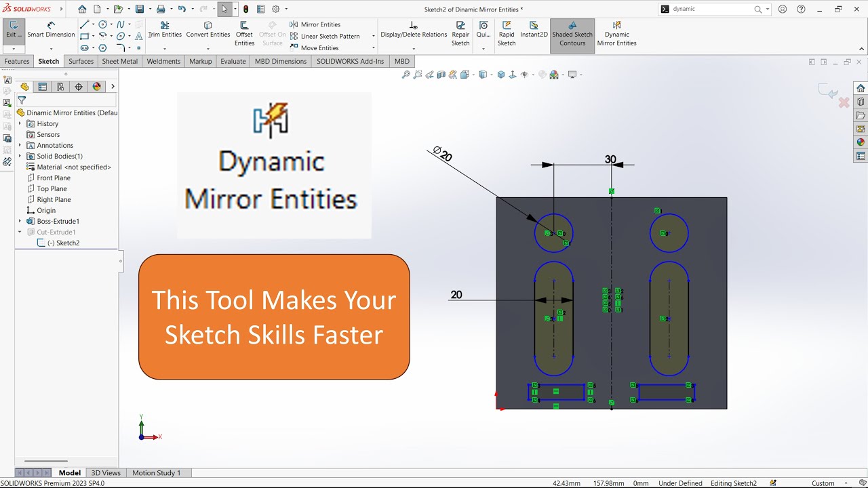The height and width of the screenshot is (488, 868).
Task: Click Convert Entities tool
Action: coord(208,30)
